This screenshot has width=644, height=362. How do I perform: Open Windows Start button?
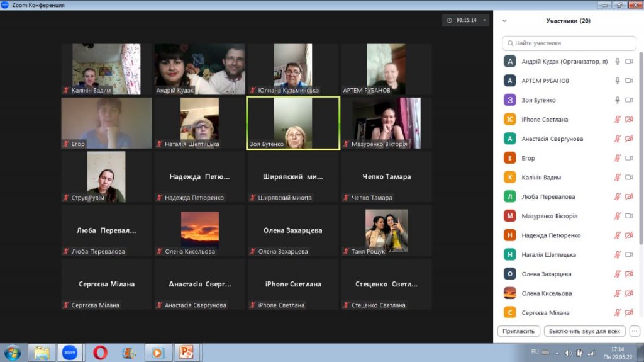[x=13, y=353]
